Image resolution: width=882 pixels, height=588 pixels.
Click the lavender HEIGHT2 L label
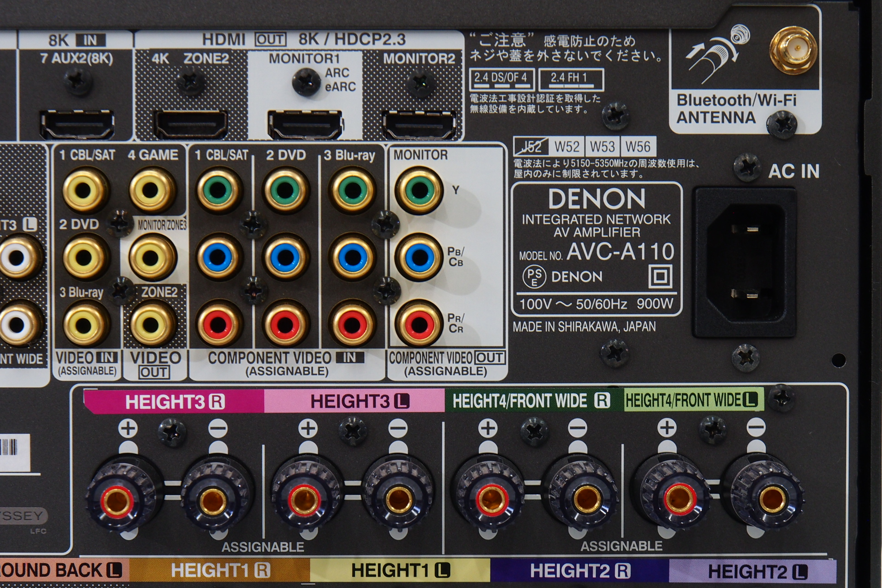tap(753, 572)
